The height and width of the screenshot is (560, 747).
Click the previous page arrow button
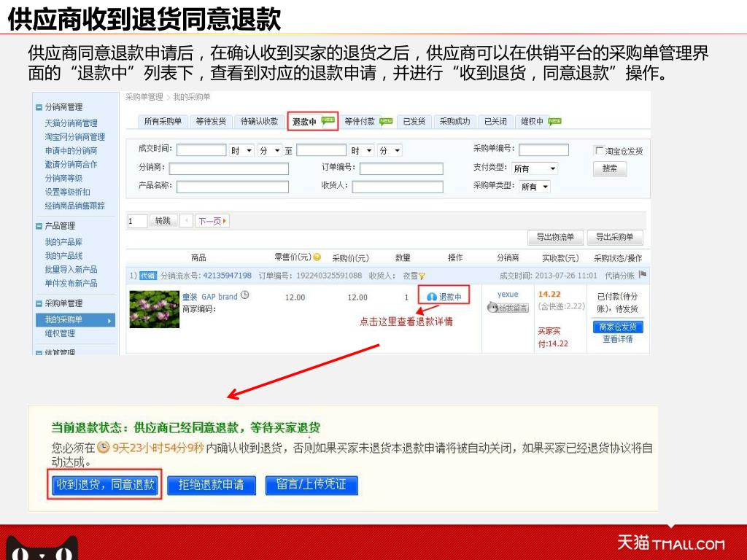pos(187,221)
